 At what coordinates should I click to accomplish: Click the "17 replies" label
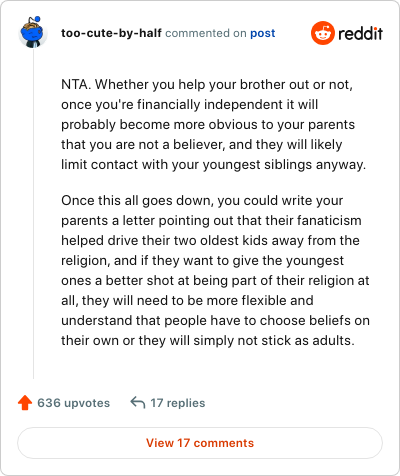pyautogui.click(x=178, y=403)
